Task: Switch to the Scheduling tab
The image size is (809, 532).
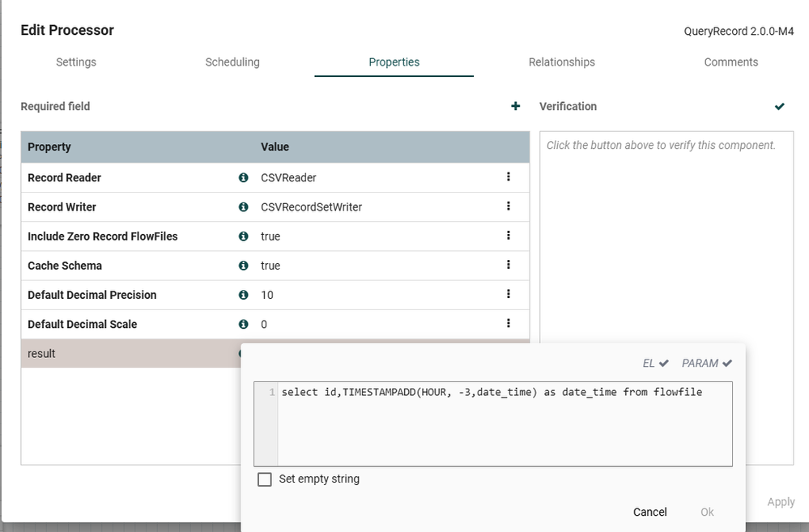Action: [232, 62]
